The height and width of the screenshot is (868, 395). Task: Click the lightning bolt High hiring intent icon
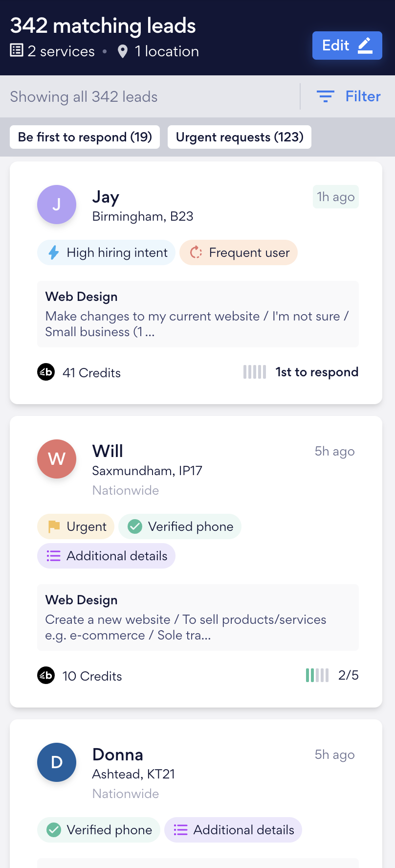coord(54,252)
